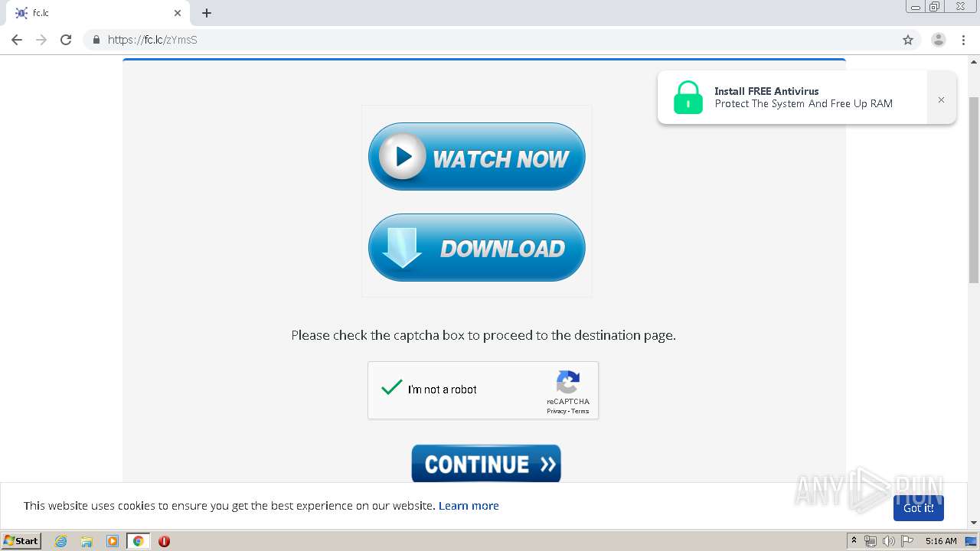Read the captcha instruction text
This screenshot has height=551, width=980.
tap(483, 335)
